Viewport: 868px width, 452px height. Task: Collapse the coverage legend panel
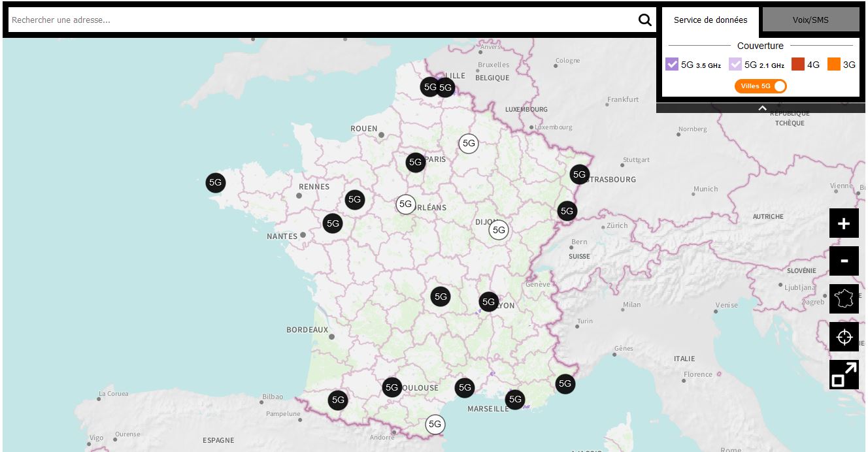pyautogui.click(x=761, y=108)
